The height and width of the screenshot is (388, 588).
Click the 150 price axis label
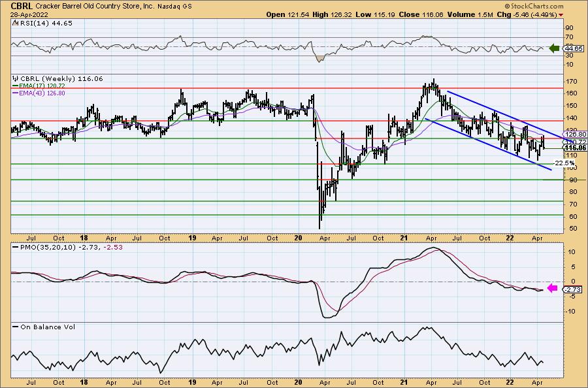coord(572,106)
